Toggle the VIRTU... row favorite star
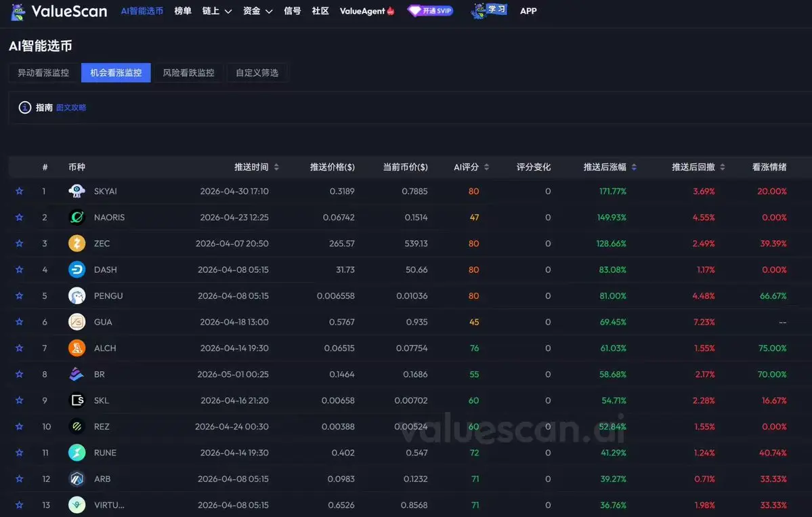Screen dimensions: 812x517 tap(19, 505)
